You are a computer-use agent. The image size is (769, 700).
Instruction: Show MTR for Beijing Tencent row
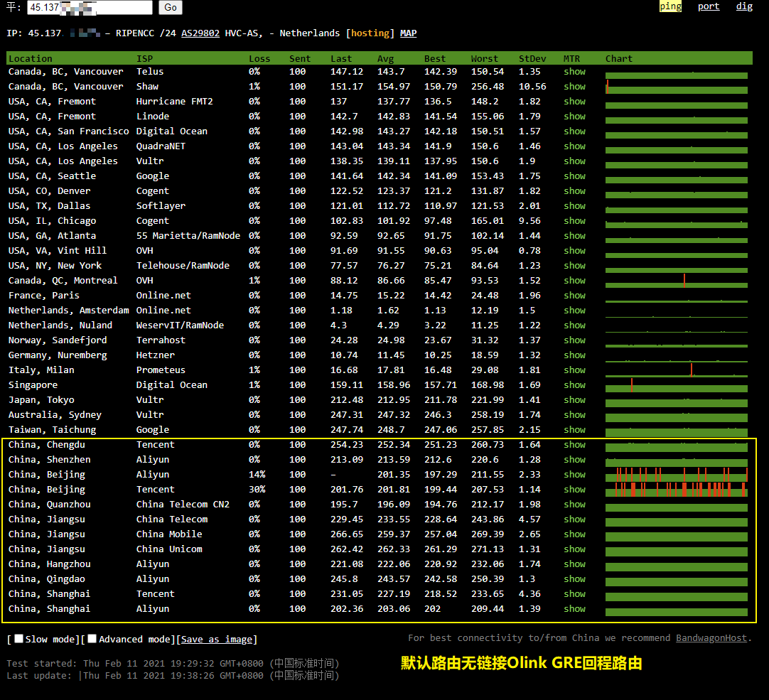coord(574,490)
